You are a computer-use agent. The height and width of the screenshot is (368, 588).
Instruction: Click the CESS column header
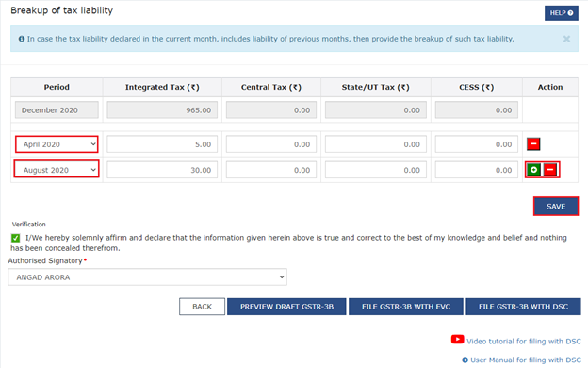coord(476,87)
